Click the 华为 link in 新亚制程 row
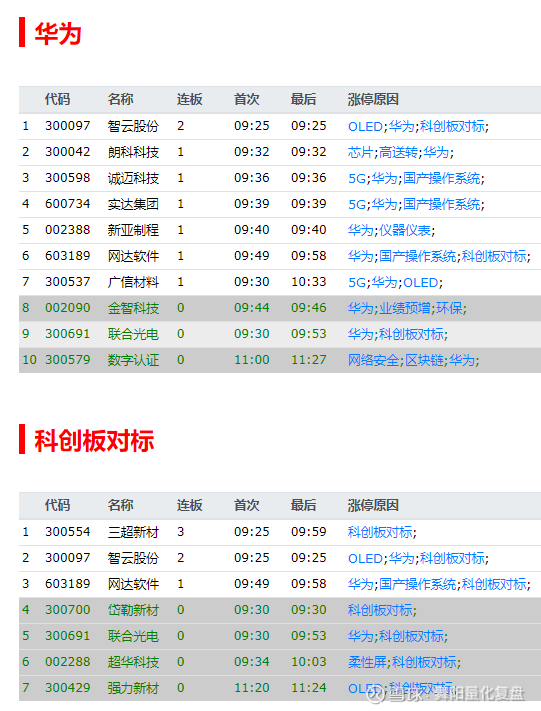 (x=360, y=230)
